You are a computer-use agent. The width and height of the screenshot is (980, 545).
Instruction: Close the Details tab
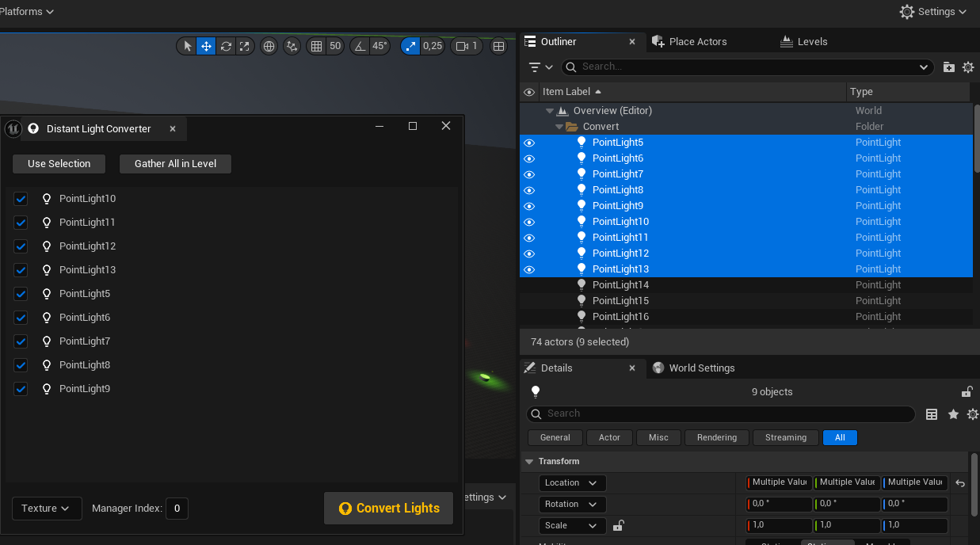[x=631, y=368]
